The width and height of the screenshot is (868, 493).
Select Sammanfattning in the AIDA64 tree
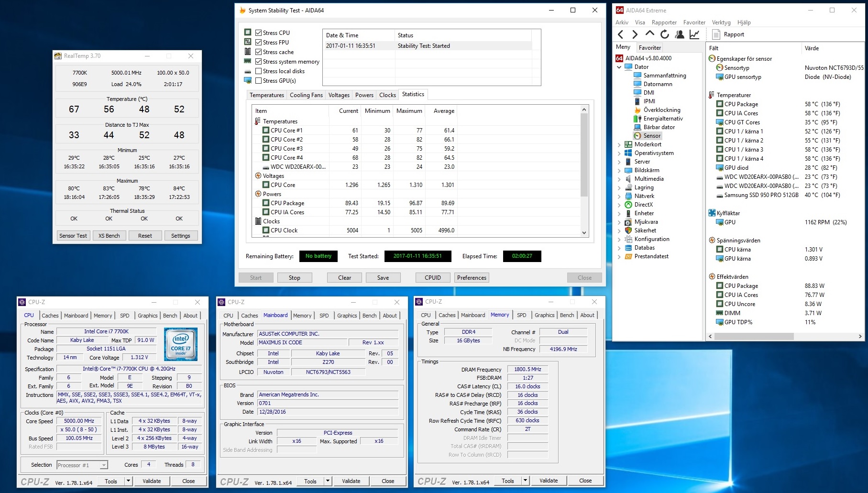pyautogui.click(x=664, y=76)
